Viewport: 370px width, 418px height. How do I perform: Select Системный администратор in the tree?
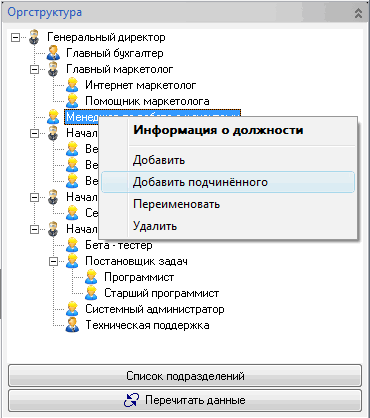coord(155,309)
